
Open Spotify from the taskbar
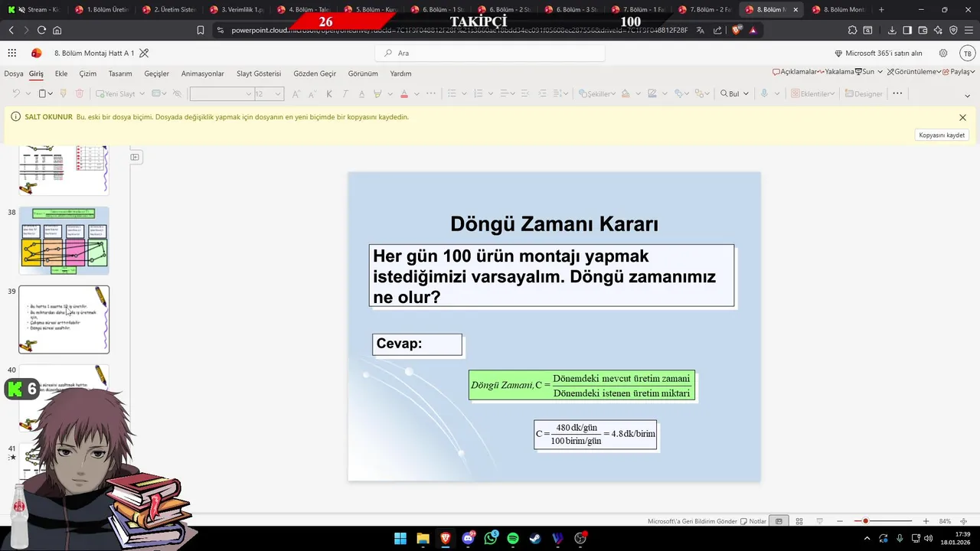click(513, 539)
